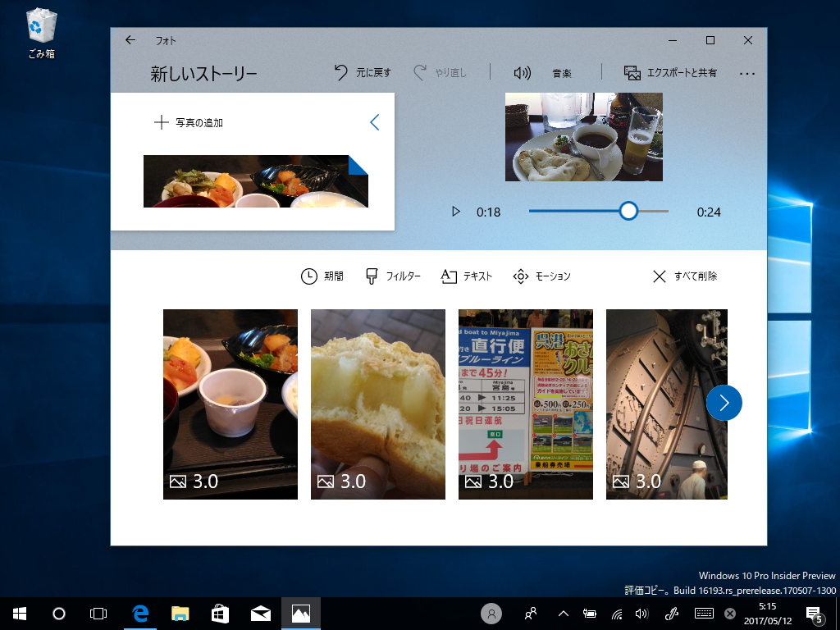Open Microsoft Edge from the taskbar
This screenshot has width=840, height=630.
click(x=139, y=613)
